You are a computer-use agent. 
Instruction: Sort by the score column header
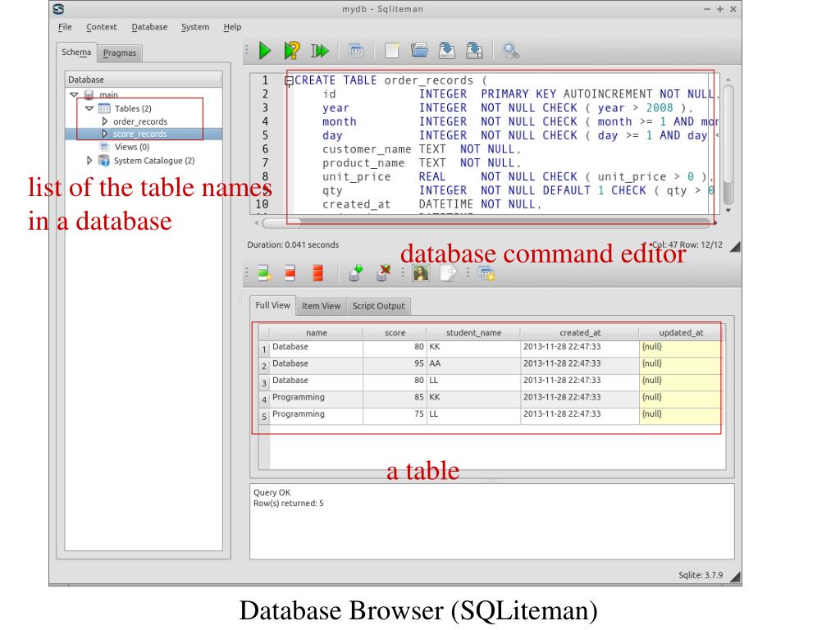[395, 333]
